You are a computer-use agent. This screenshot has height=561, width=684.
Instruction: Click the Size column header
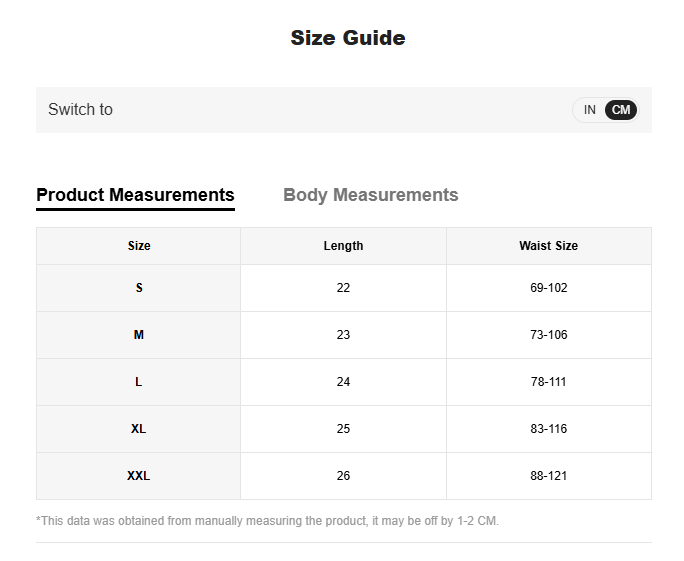[139, 246]
